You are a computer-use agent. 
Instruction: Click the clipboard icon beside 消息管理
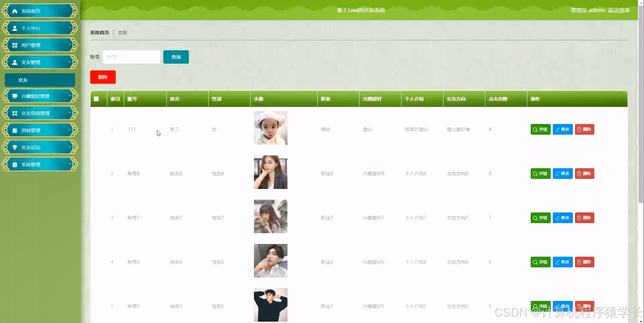15,130
